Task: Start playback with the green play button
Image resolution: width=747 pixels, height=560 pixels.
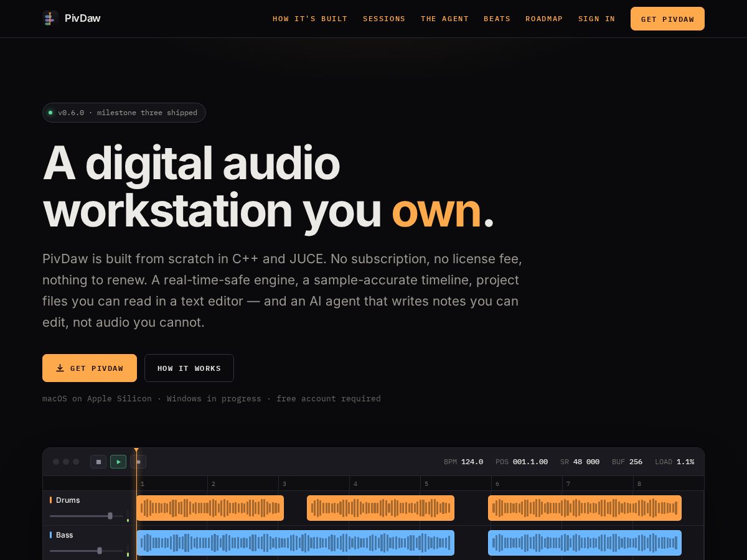Action: pyautogui.click(x=118, y=462)
